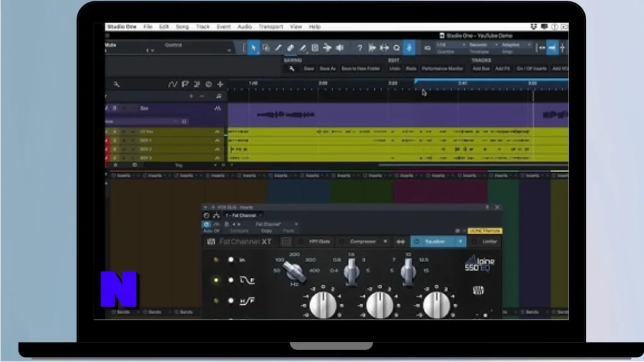The image size is (644, 362).
Task: Open the Event menu
Action: [223, 26]
